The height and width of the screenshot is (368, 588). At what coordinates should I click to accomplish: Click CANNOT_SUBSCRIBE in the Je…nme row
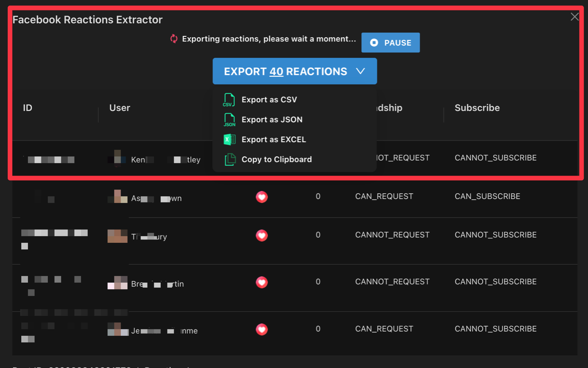click(496, 329)
